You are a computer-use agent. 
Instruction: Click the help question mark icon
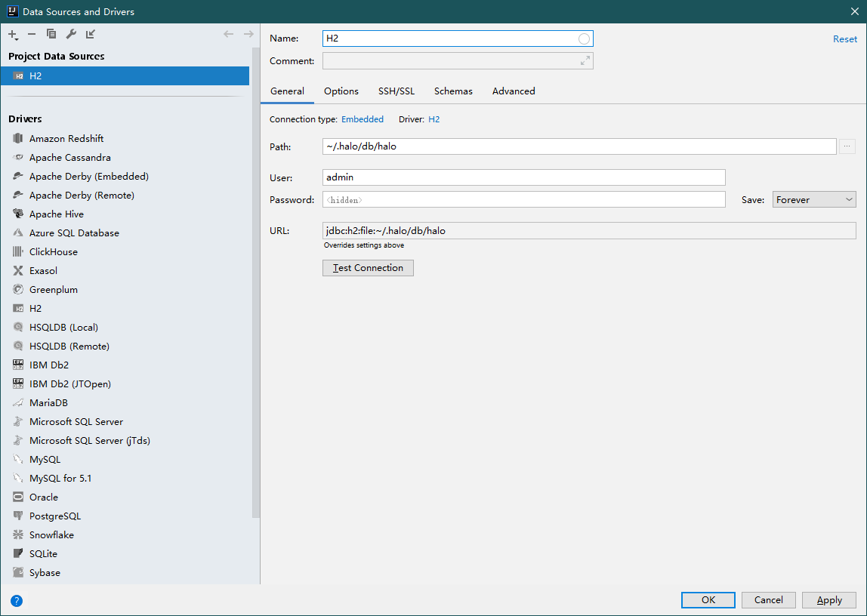coord(17,601)
